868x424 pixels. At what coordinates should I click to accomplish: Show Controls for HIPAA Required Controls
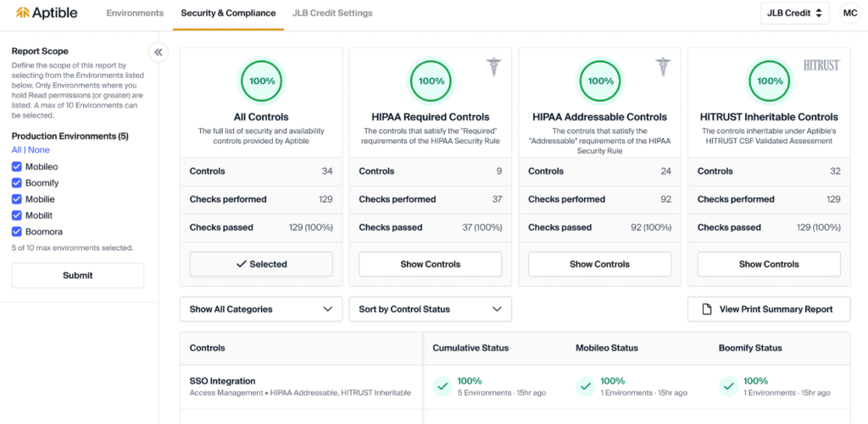(431, 264)
